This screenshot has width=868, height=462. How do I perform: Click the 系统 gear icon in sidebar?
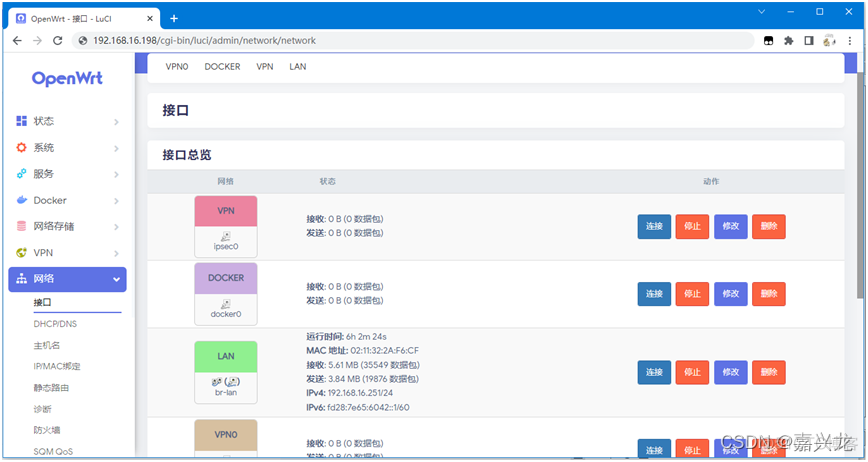click(22, 148)
